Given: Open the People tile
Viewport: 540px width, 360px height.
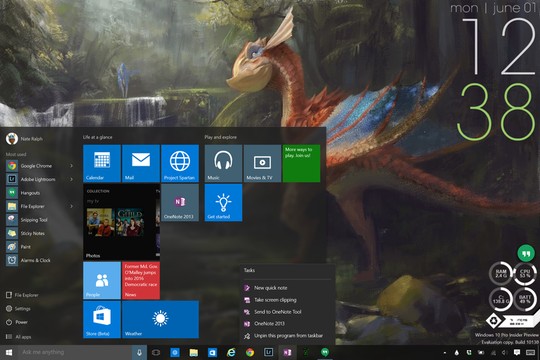Looking at the screenshot, I should point(102,280).
